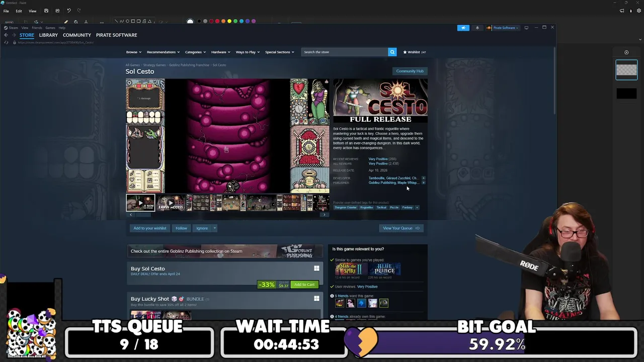This screenshot has width=644, height=362.
Task: Open the STORE tab in Steam
Action: [27, 35]
